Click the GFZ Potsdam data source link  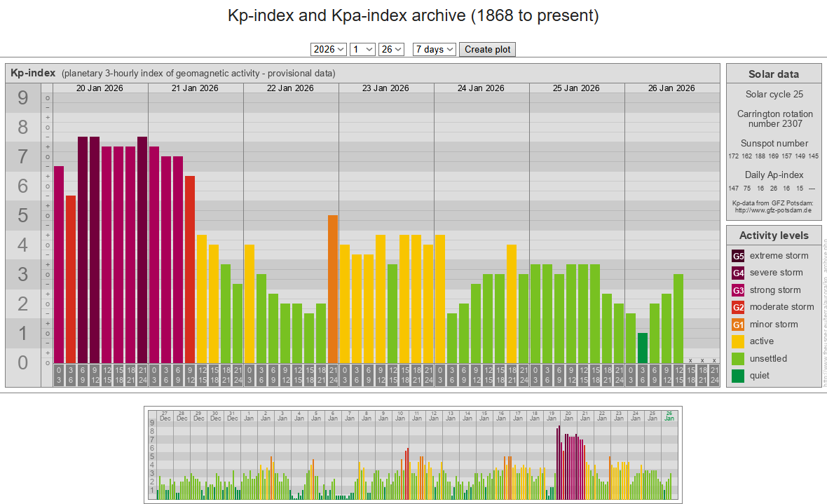(773, 210)
